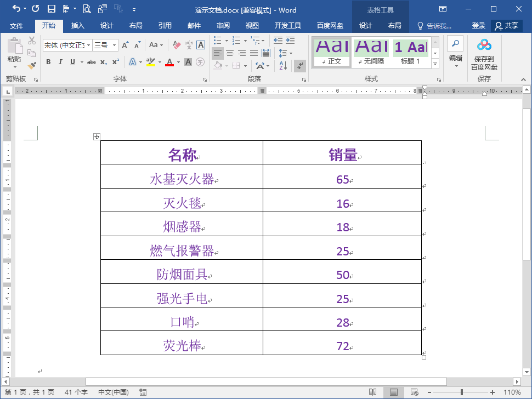The image size is (532, 399).
Task: Click the Sort A-Z icon
Action: (x=283, y=65)
